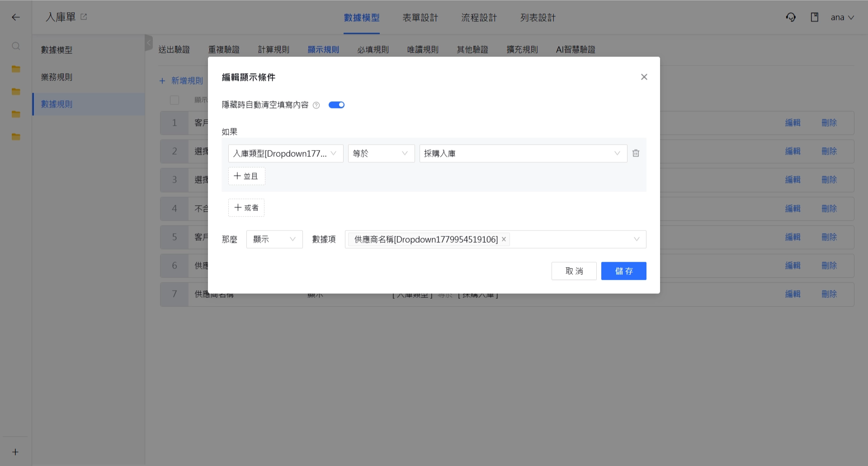Image resolution: width=868 pixels, height=466 pixels.
Task: Open the 其他驗證 tab
Action: 472,49
